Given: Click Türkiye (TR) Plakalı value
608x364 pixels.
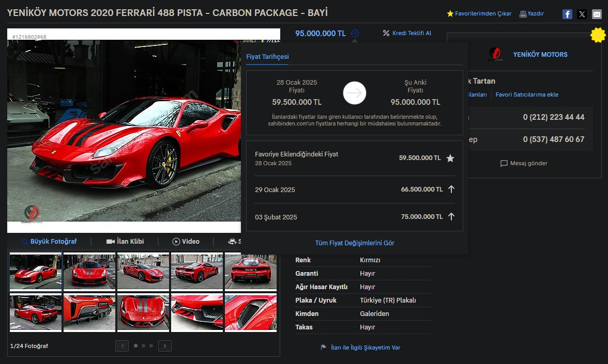Looking at the screenshot, I should (x=388, y=300).
